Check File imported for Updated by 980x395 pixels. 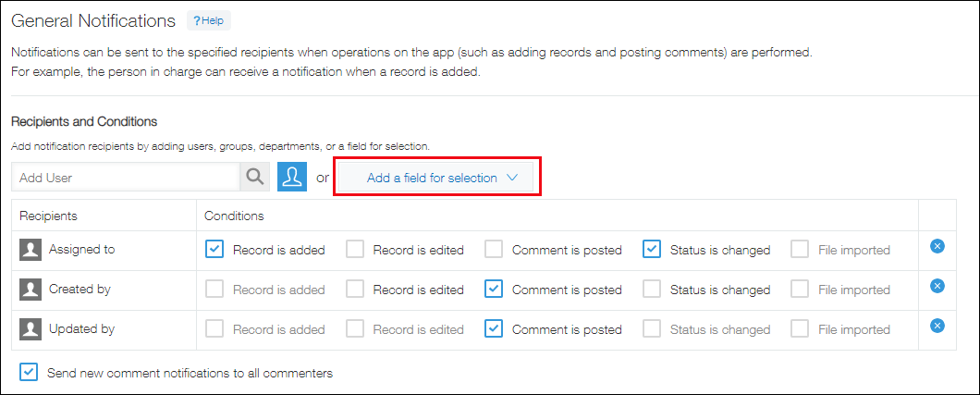pyautogui.click(x=800, y=328)
